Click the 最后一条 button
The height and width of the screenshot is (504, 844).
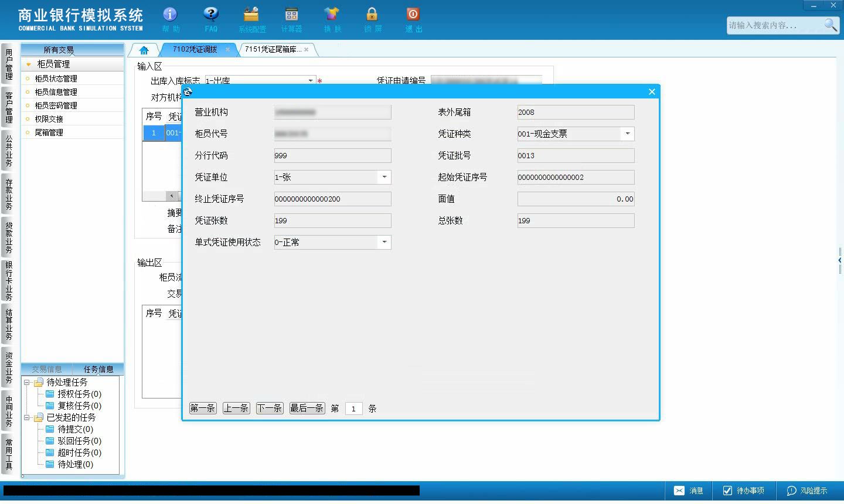(307, 408)
